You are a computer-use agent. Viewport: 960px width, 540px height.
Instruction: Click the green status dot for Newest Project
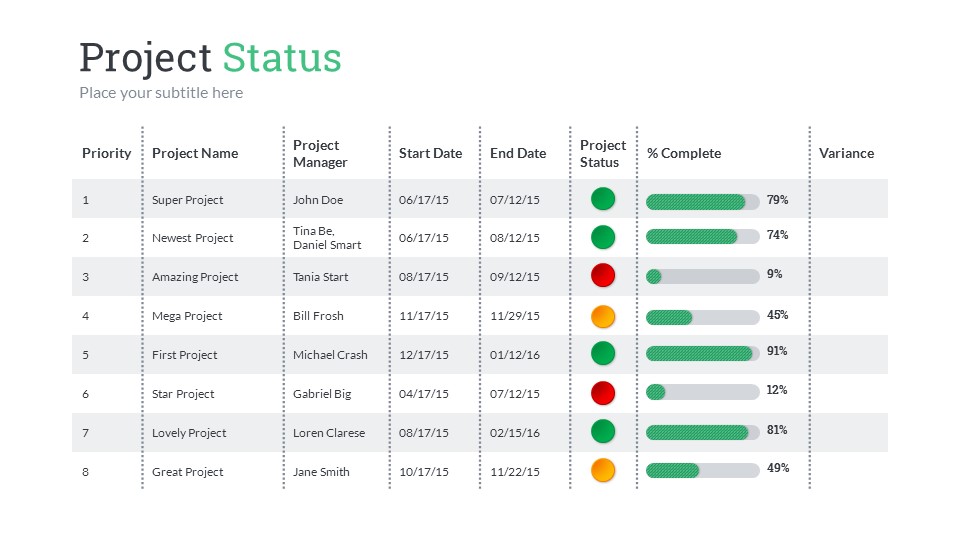603,237
